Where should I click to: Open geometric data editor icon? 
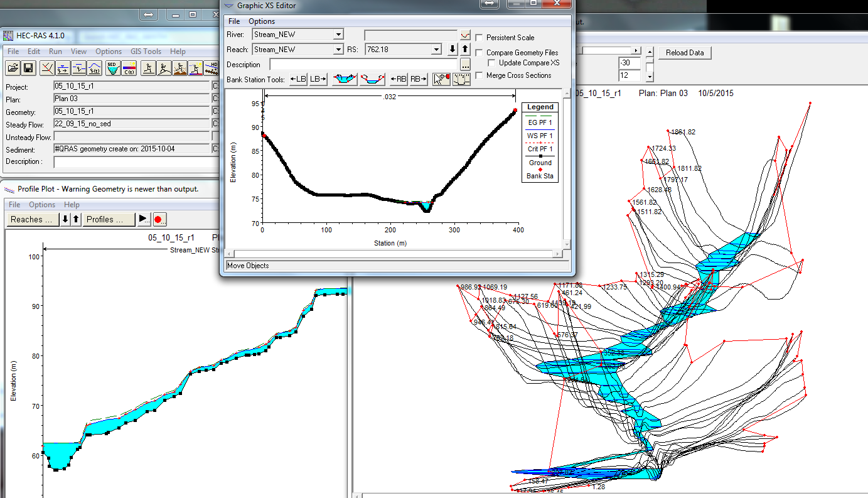point(47,68)
